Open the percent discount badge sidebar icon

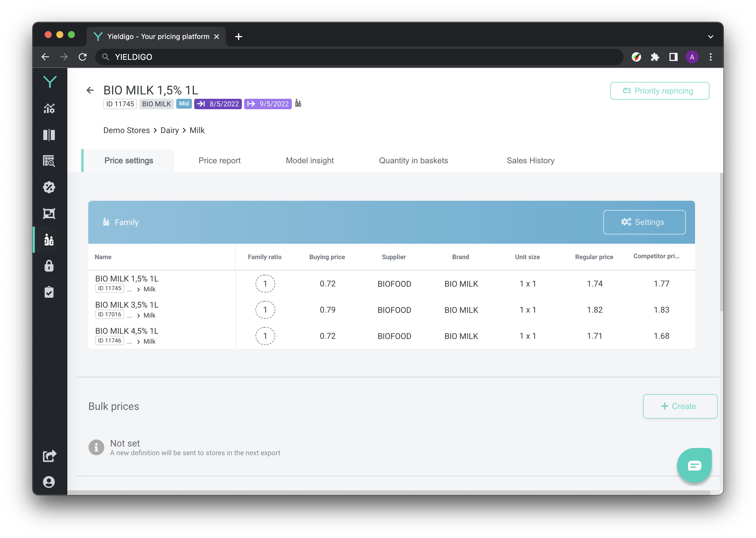coord(49,187)
